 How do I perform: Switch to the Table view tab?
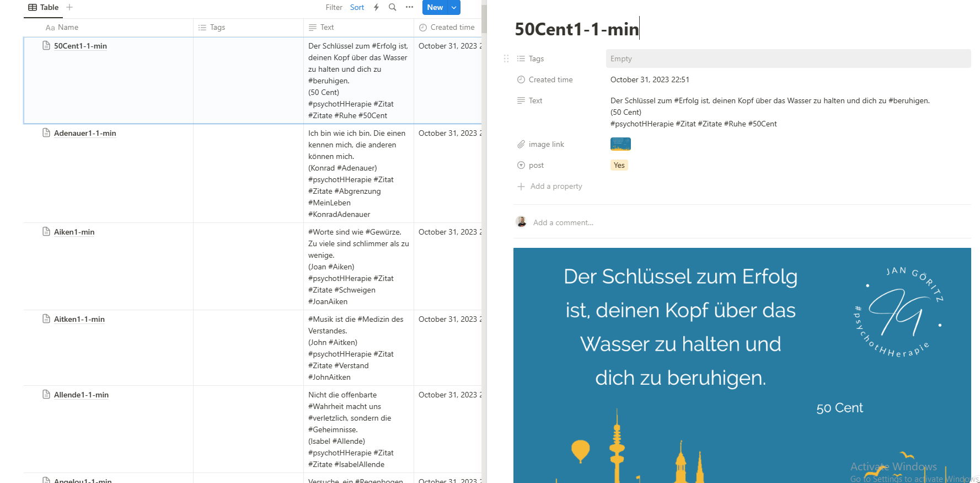click(x=43, y=7)
